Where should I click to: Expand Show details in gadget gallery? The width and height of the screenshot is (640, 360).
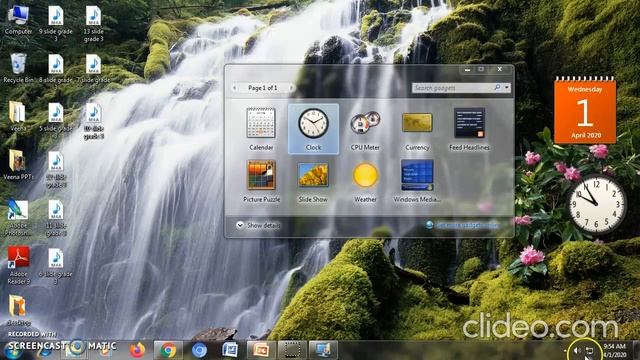coord(258,225)
